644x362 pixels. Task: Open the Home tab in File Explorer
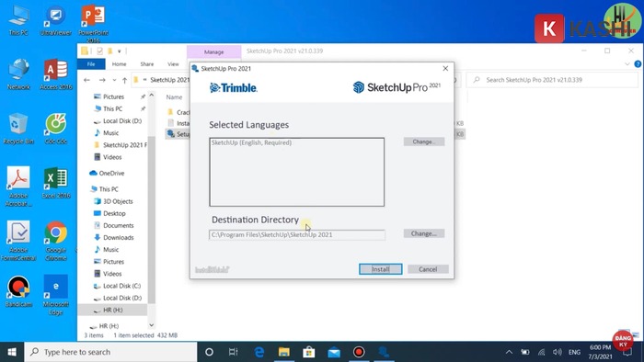tap(119, 64)
